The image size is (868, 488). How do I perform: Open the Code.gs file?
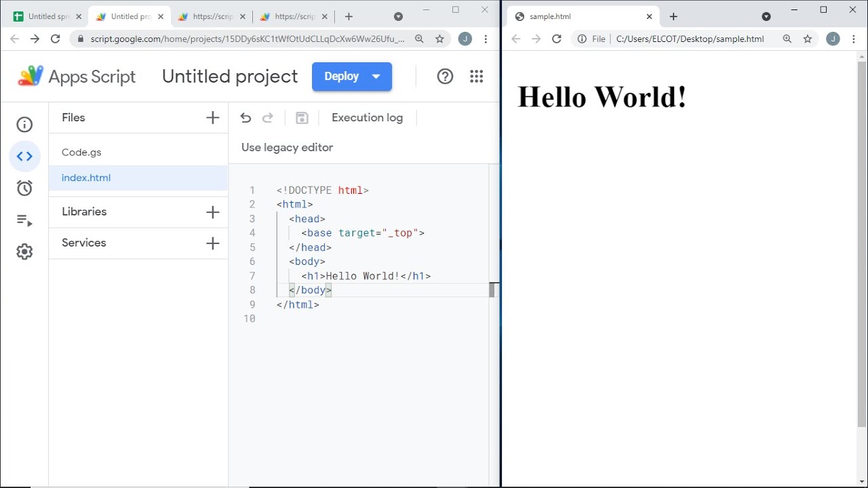(x=138, y=152)
